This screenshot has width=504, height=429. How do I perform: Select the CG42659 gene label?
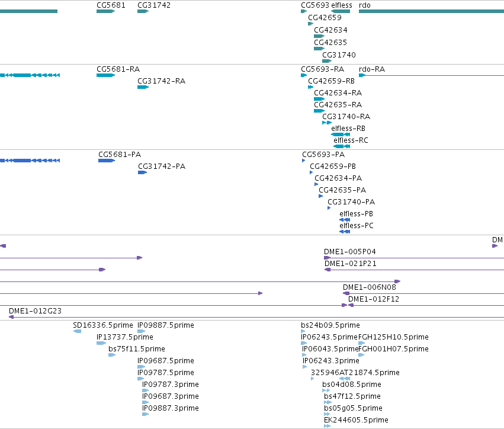click(x=325, y=18)
